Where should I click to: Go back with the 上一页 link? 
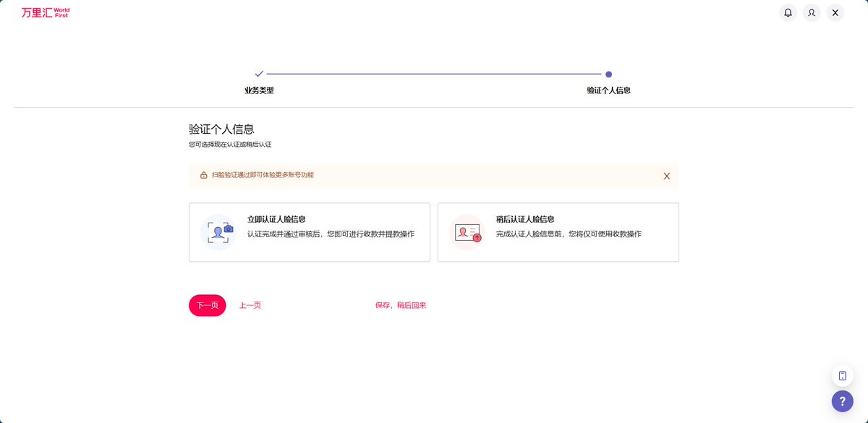[x=250, y=305]
